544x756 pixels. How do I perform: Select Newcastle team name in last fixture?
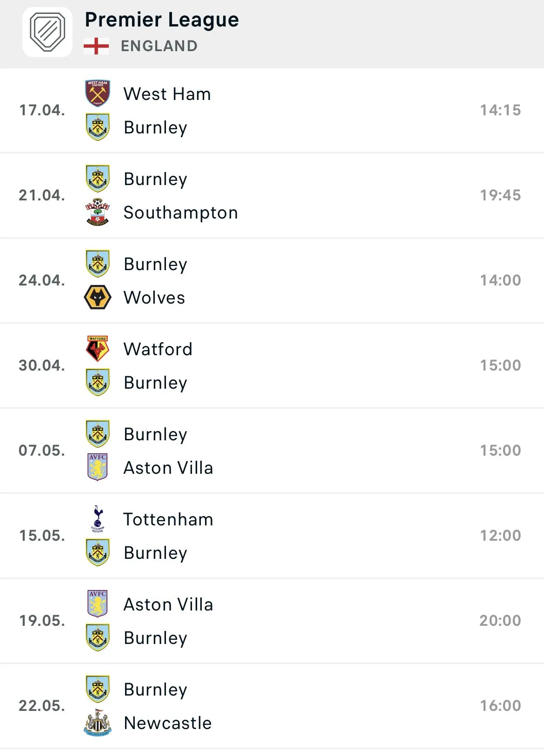click(167, 723)
